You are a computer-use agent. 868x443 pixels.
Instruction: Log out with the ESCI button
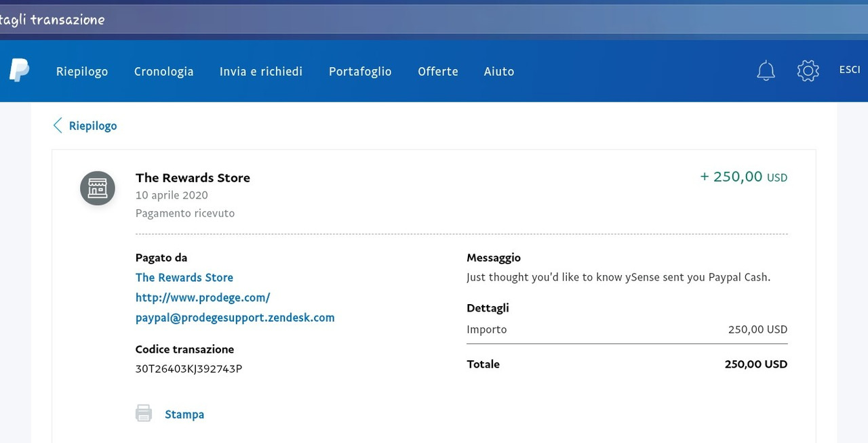pos(850,70)
